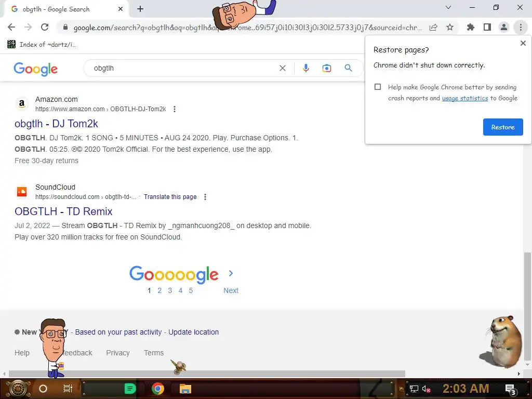View site information via the lock icon
The height and width of the screenshot is (399, 532).
coord(65,27)
